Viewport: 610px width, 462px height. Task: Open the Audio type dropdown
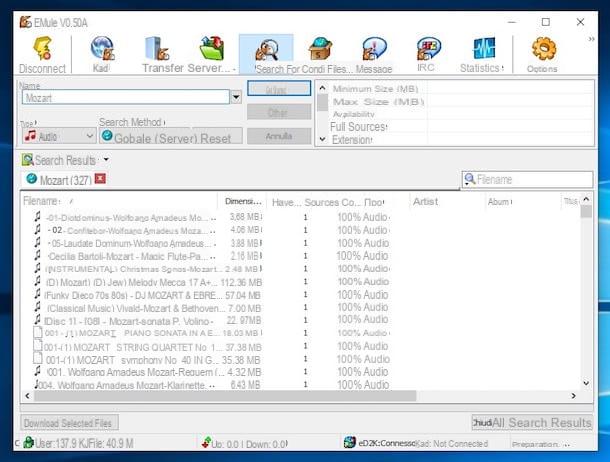pyautogui.click(x=59, y=136)
